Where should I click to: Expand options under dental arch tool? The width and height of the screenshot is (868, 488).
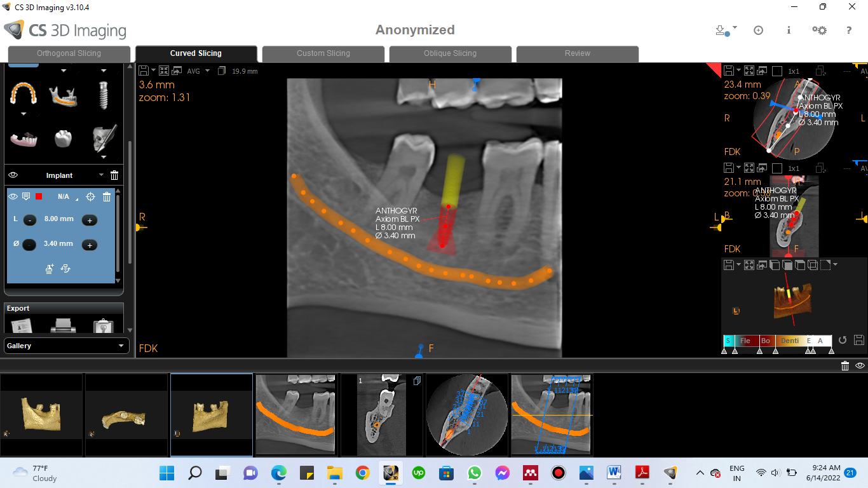pos(24,114)
